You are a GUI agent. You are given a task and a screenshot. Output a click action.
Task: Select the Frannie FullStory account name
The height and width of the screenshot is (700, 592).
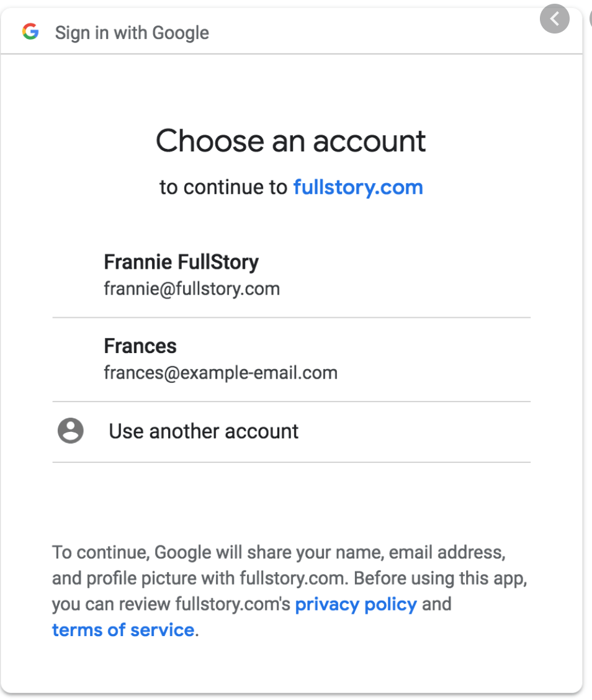181,262
